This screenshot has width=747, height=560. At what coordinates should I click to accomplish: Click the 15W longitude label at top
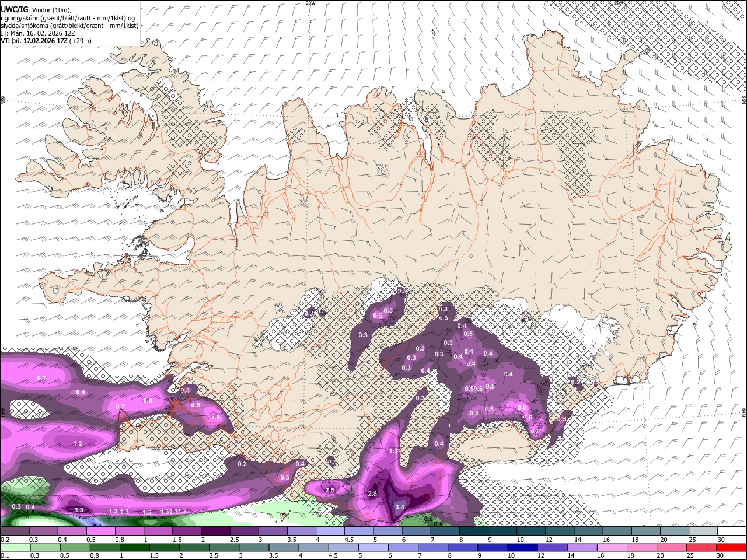(x=617, y=3)
